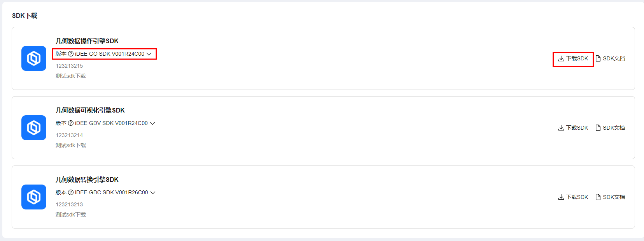Expand the iDEE GDV SDK V001R24C00 version dropdown
This screenshot has width=644, height=241.
[x=152, y=123]
